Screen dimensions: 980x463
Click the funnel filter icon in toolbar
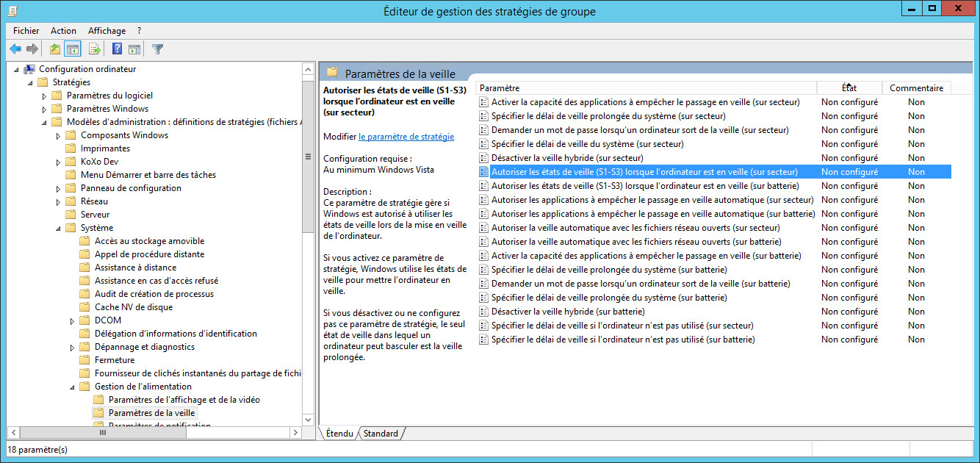click(157, 49)
